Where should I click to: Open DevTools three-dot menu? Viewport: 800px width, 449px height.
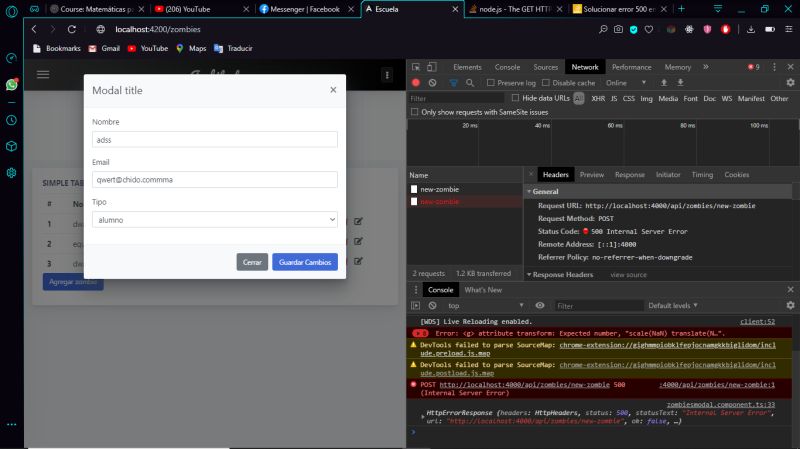774,67
